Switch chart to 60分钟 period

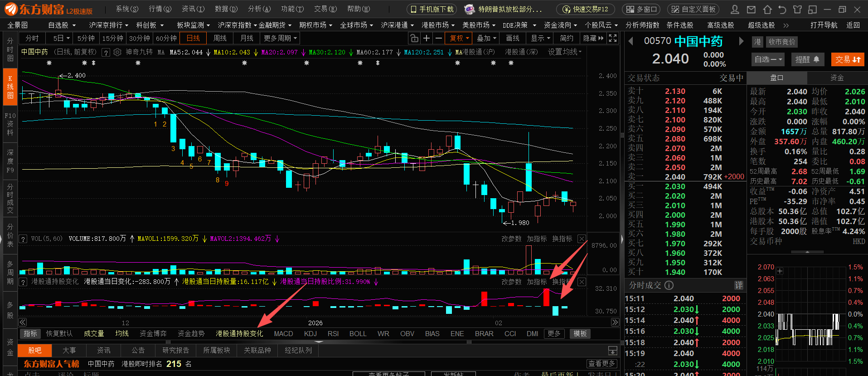[x=166, y=39]
